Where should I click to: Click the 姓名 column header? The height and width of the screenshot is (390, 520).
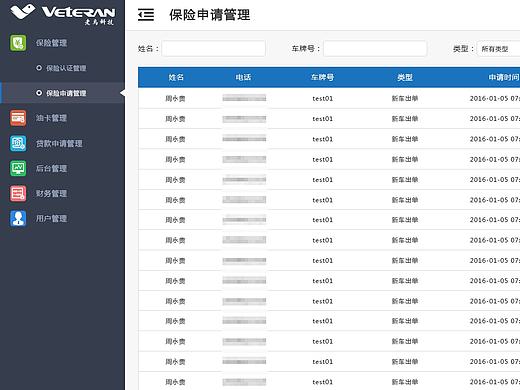[x=176, y=77]
